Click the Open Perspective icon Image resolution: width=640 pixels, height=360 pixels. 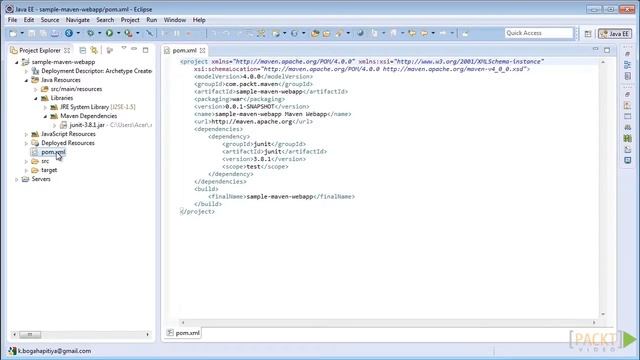point(588,34)
